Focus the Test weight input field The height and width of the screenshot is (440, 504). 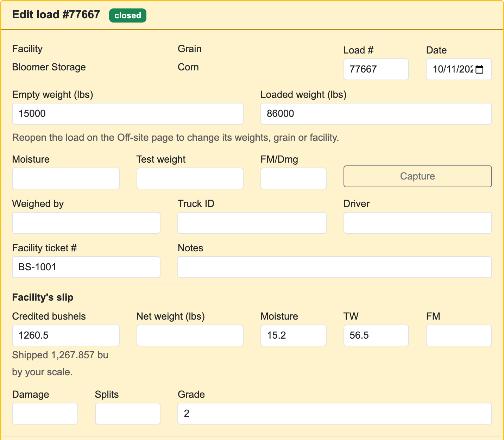(x=190, y=178)
